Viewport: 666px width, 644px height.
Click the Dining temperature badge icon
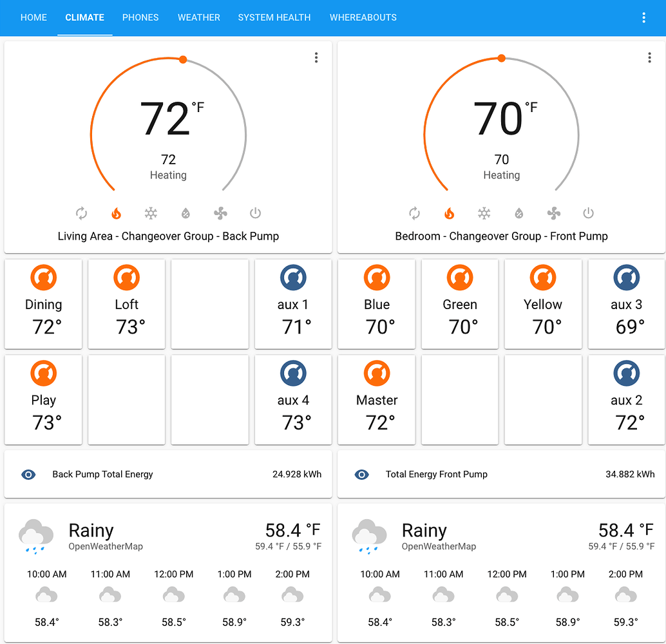point(43,278)
